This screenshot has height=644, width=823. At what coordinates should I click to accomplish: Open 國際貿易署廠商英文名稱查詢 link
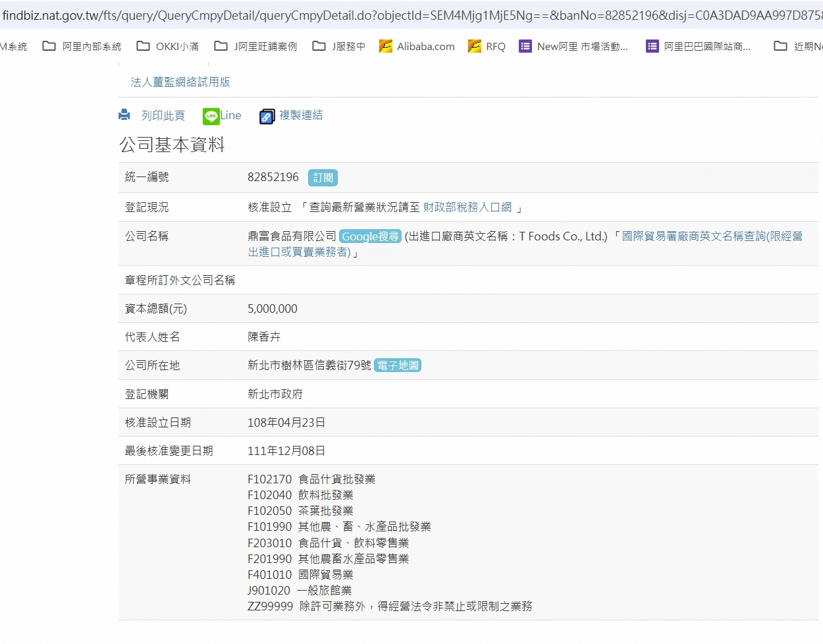[712, 236]
